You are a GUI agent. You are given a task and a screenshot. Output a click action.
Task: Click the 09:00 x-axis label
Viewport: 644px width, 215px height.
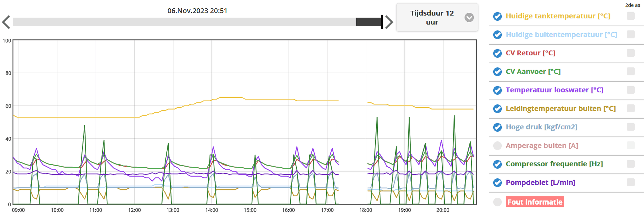[19, 210]
